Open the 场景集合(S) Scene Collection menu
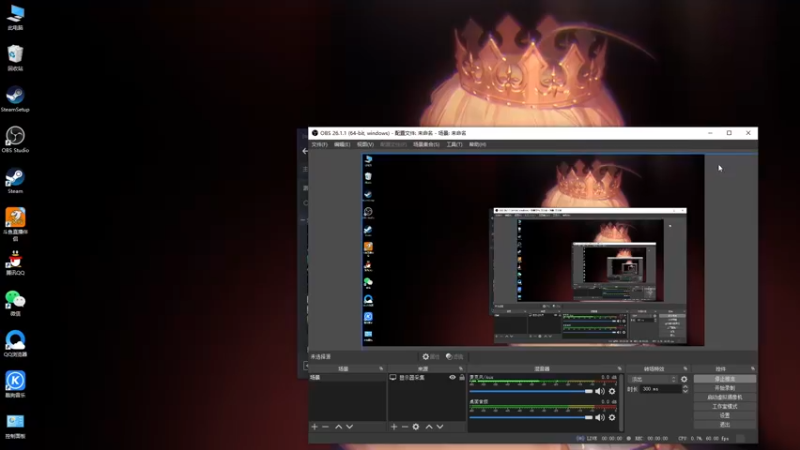 tap(426, 144)
